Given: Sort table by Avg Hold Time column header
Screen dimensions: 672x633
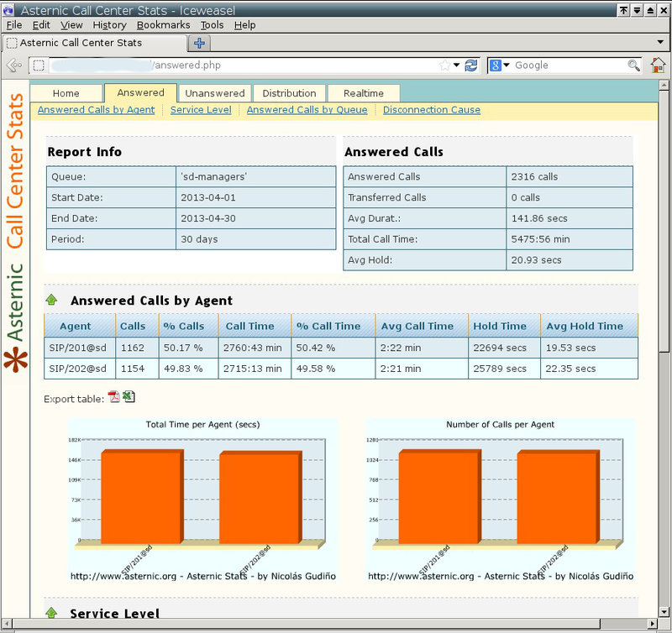Looking at the screenshot, I should point(585,326).
